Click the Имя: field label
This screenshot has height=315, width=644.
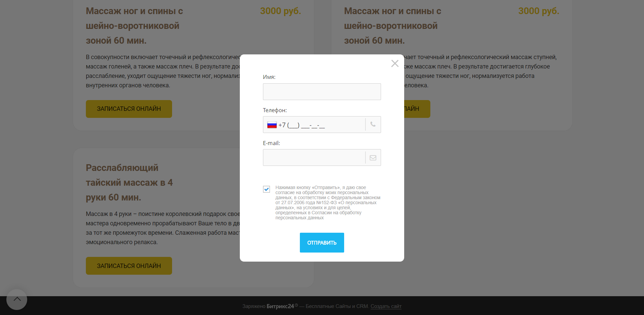pyautogui.click(x=269, y=77)
